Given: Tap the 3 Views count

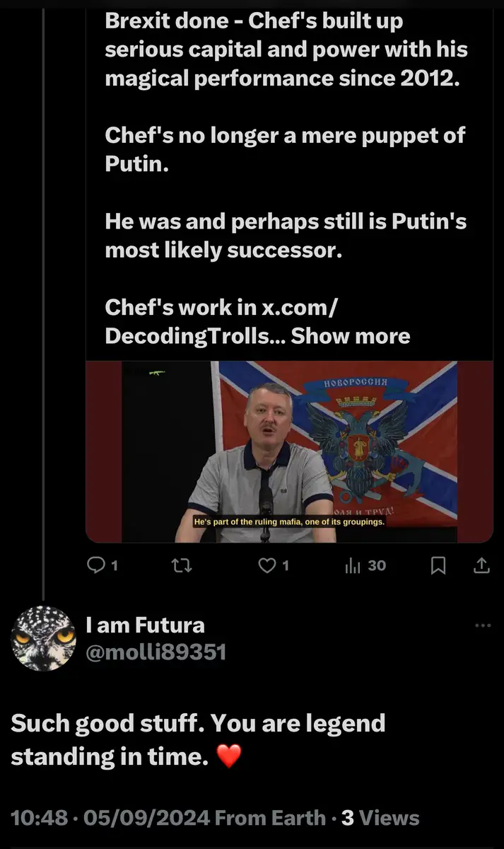Looking at the screenshot, I should [380, 819].
